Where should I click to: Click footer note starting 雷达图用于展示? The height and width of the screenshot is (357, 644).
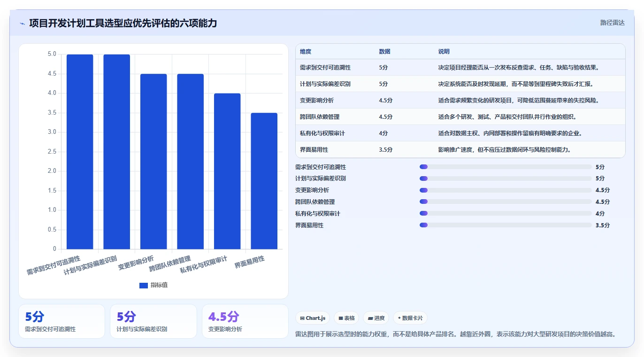(455, 334)
